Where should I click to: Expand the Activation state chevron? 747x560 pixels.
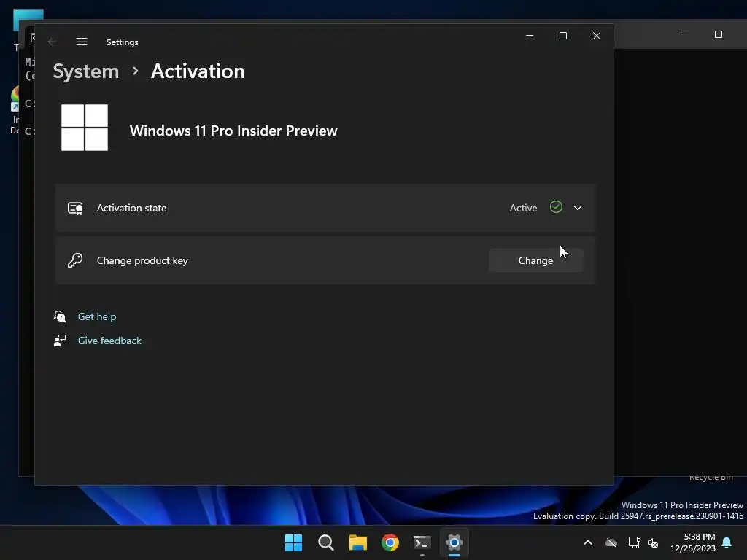(578, 208)
